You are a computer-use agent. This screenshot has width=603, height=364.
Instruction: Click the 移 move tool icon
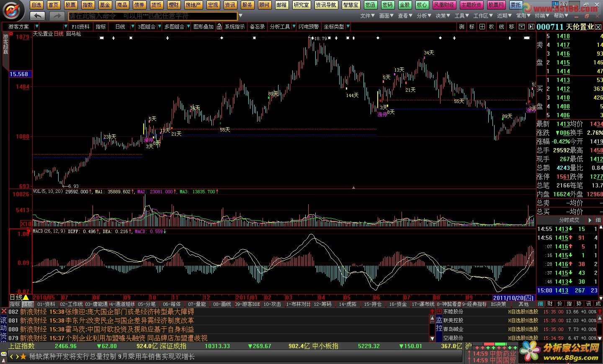click(511, 26)
